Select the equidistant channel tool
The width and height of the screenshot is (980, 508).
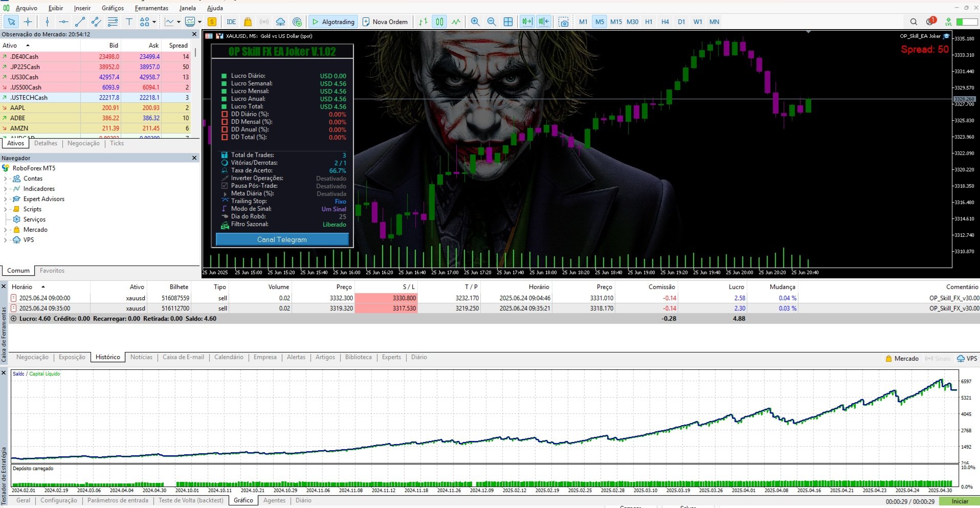pyautogui.click(x=96, y=21)
